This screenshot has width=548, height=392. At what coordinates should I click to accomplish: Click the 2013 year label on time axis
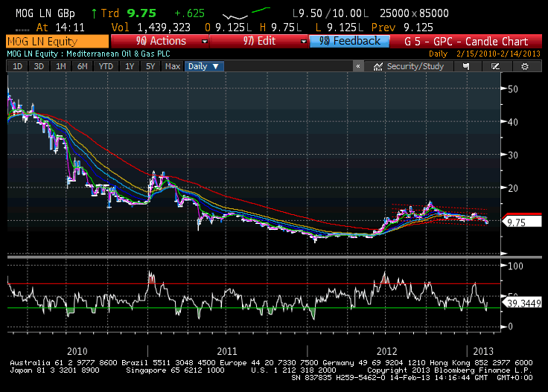(x=483, y=351)
